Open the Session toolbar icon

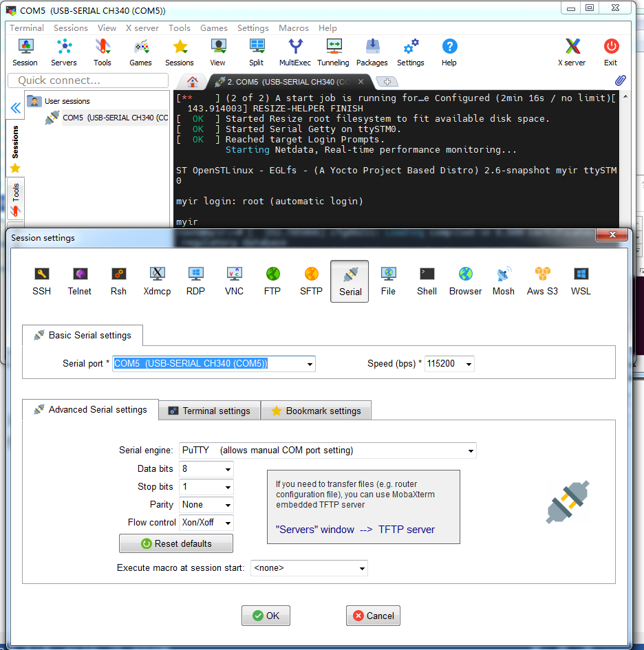point(25,52)
